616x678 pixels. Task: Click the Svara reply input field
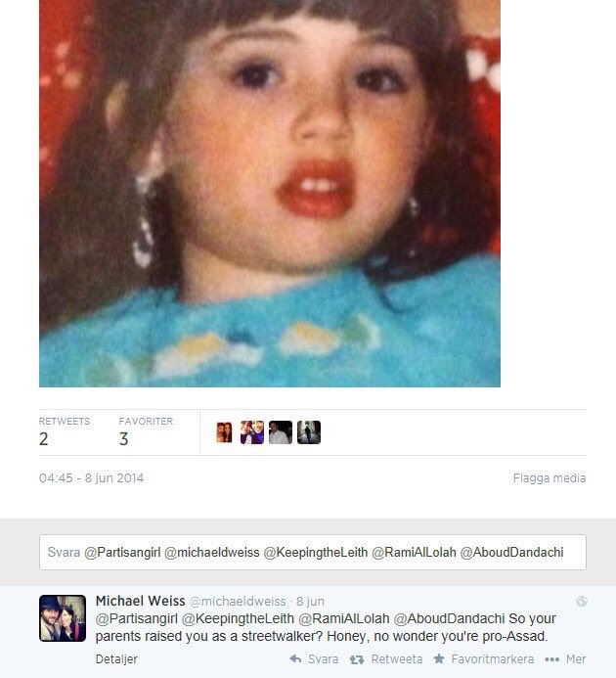coord(313,552)
